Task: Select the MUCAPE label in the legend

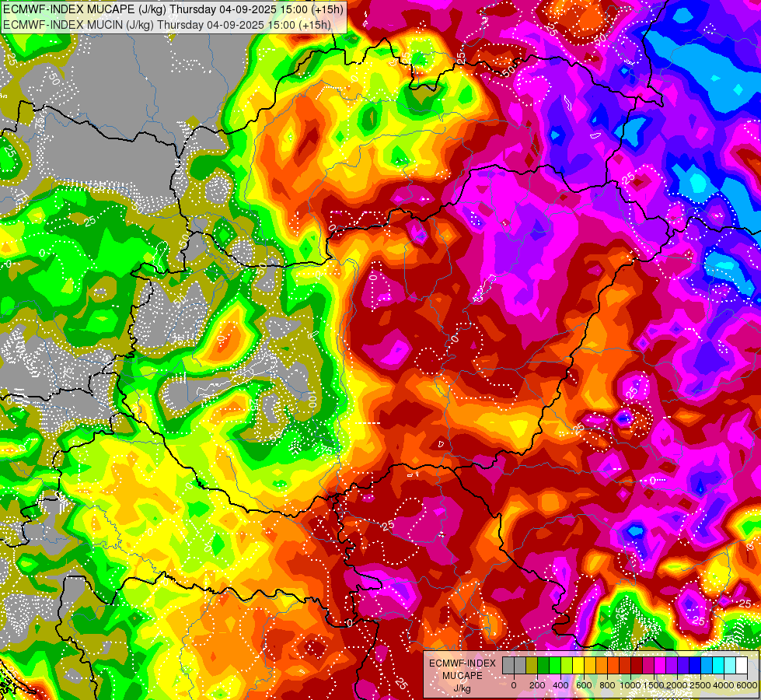Action: coord(463,676)
